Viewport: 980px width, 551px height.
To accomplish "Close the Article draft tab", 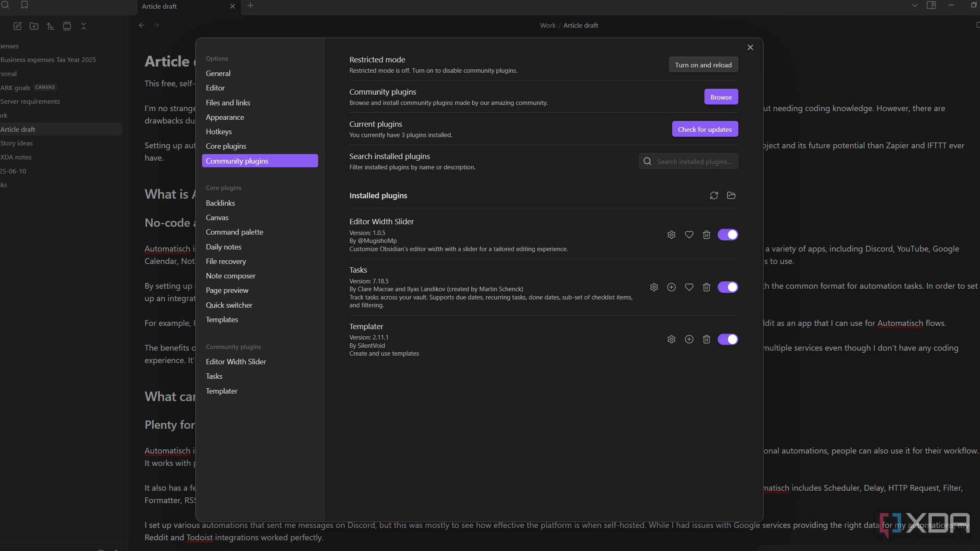I will (233, 6).
